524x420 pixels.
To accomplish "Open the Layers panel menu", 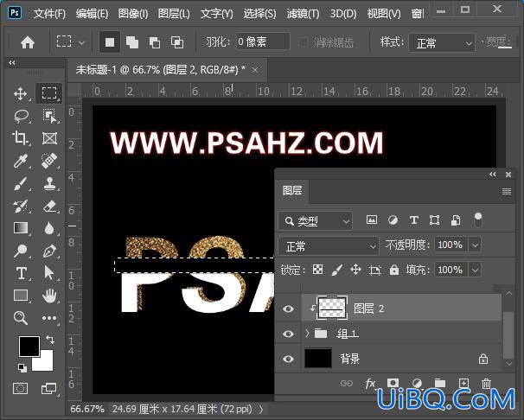I will coord(507,191).
